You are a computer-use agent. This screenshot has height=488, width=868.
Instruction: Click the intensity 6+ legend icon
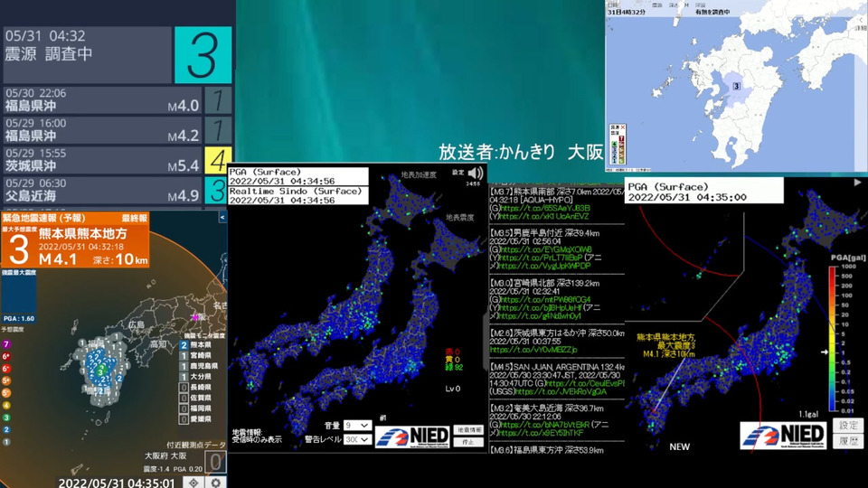point(6,356)
